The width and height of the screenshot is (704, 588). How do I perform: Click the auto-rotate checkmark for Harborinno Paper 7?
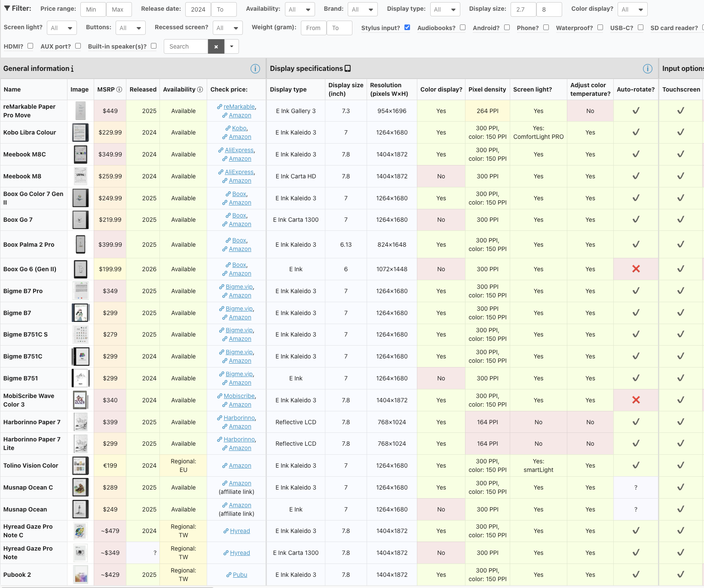[x=636, y=422]
